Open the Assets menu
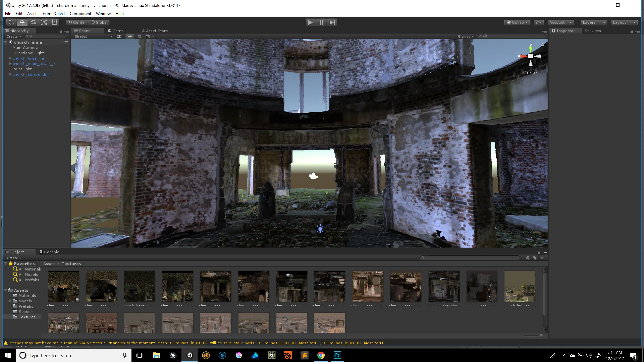This screenshot has height=362, width=644. 33,14
